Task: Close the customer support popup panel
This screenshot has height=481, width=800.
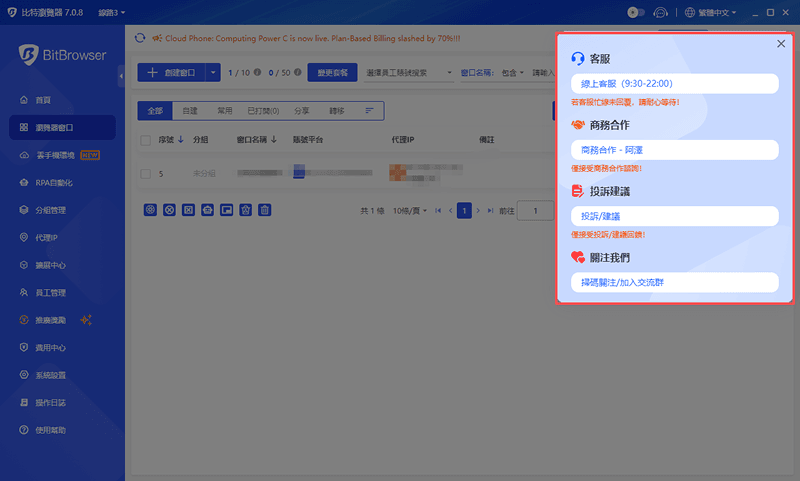Action: pos(781,44)
